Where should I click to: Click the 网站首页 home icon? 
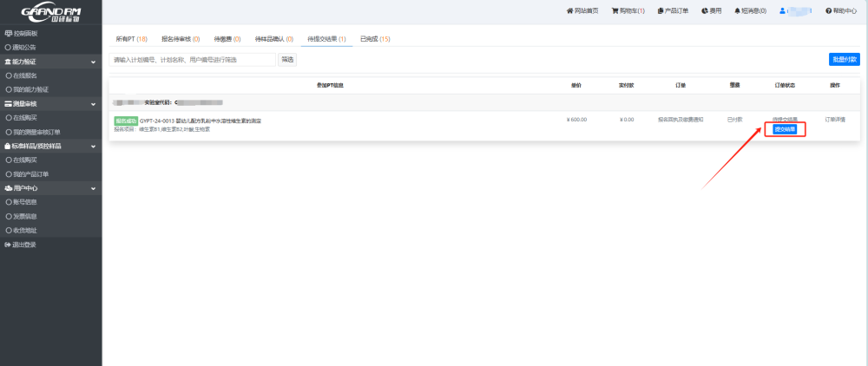(569, 11)
